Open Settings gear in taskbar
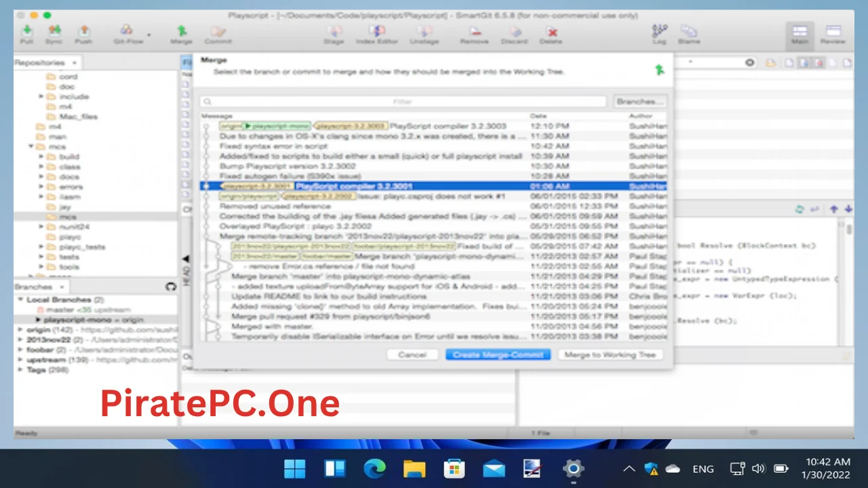The image size is (868, 488). 573,468
